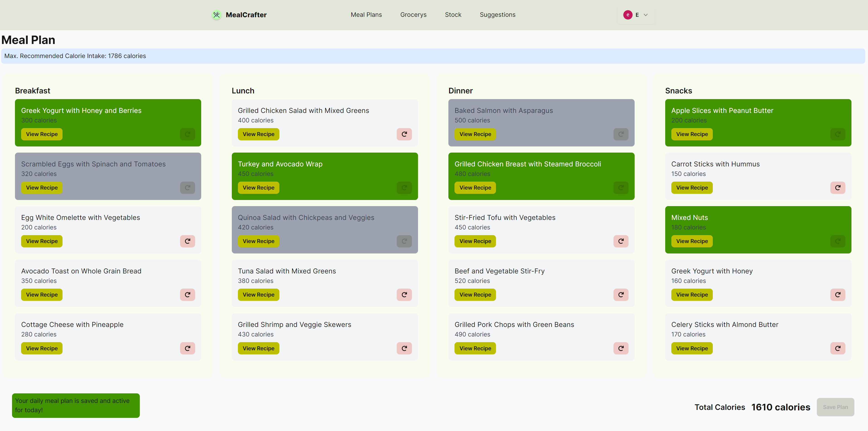Dismiss the saved meal plan notification
The image size is (868, 431).
[76, 405]
